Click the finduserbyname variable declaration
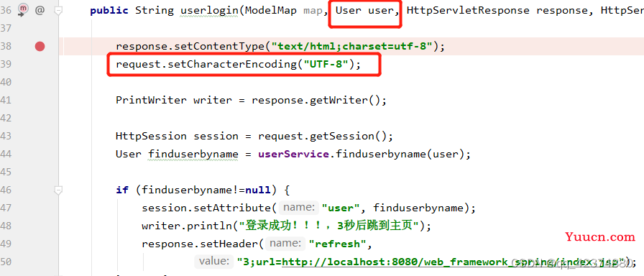The height and width of the screenshot is (276, 644). coord(193,155)
